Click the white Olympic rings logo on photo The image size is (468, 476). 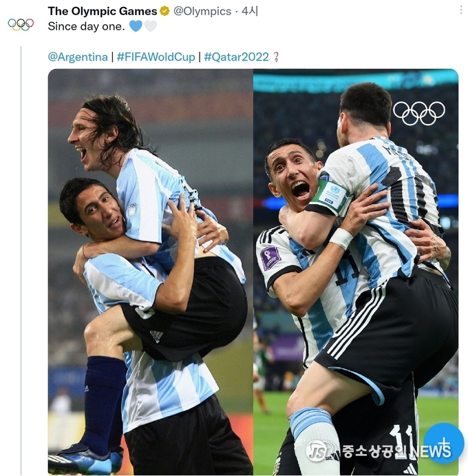point(419,113)
